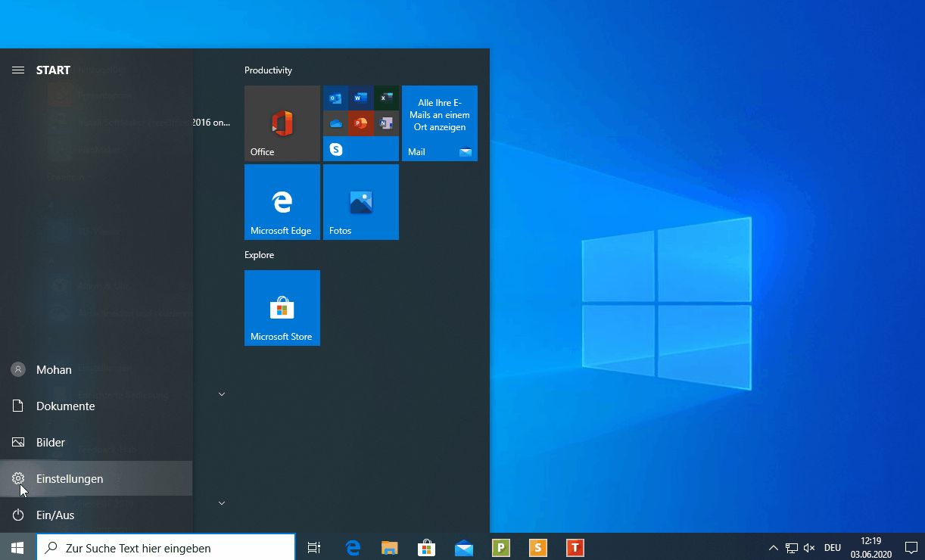Open OneDrive from the Office folder tile
The width and height of the screenshot is (925, 560).
point(335,123)
